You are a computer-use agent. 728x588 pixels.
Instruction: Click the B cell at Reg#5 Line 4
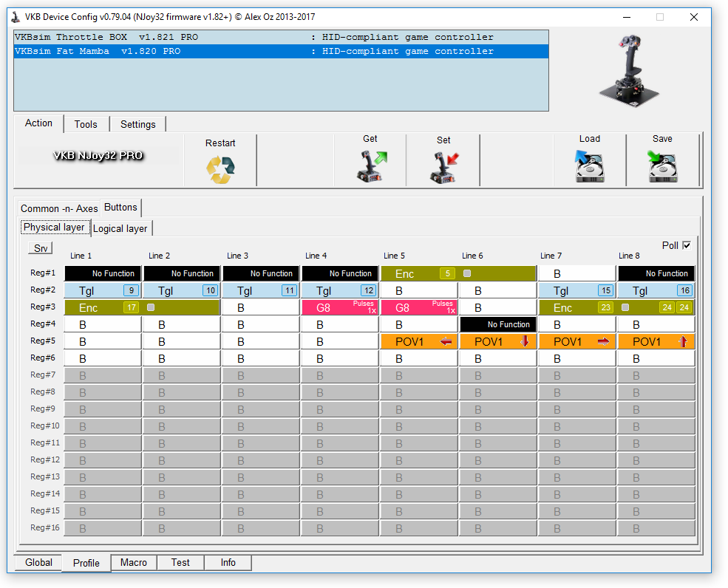[x=340, y=342]
